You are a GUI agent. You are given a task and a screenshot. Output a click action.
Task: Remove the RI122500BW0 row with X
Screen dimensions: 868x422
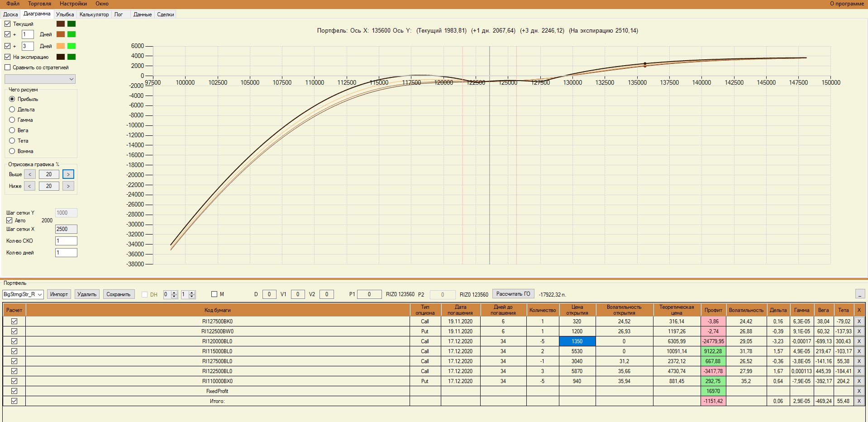coord(859,331)
